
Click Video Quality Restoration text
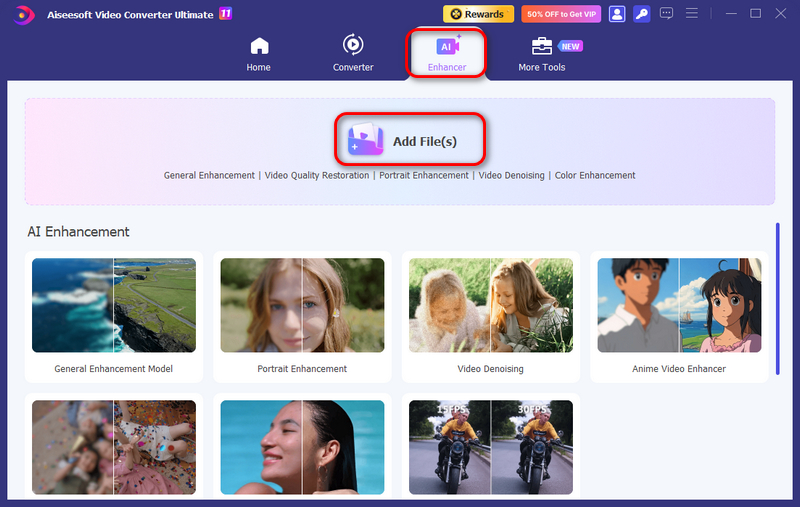click(x=317, y=175)
